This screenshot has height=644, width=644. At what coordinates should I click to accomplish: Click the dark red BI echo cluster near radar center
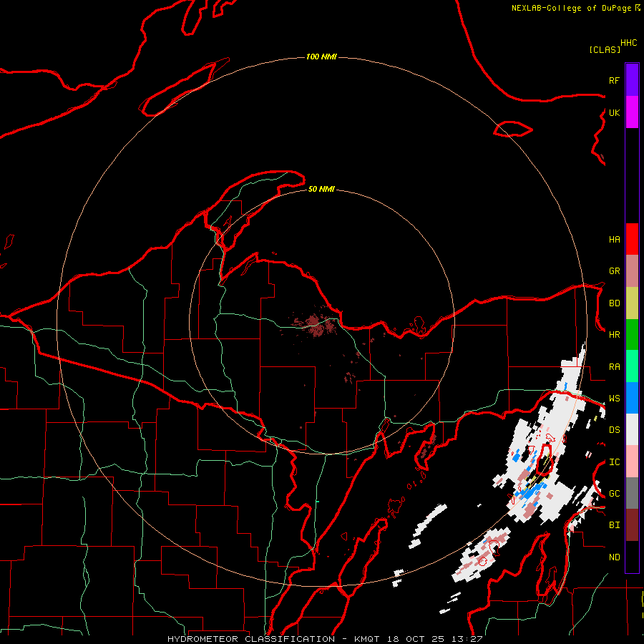[316, 324]
